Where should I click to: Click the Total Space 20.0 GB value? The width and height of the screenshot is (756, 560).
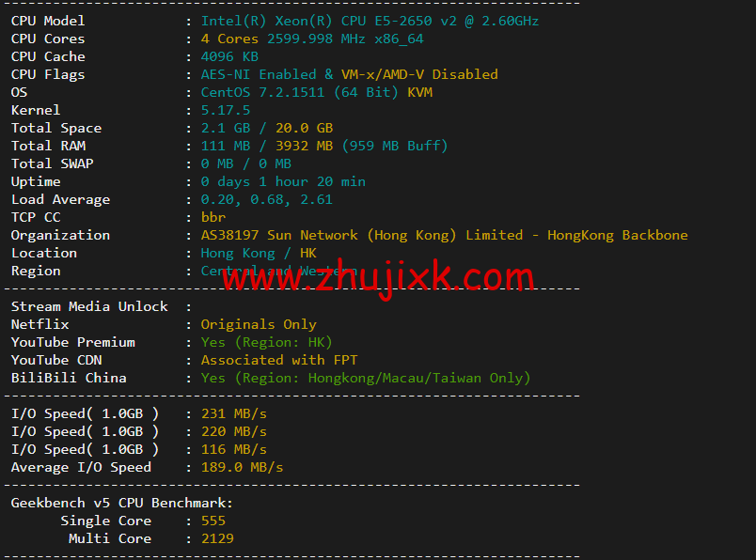click(305, 128)
